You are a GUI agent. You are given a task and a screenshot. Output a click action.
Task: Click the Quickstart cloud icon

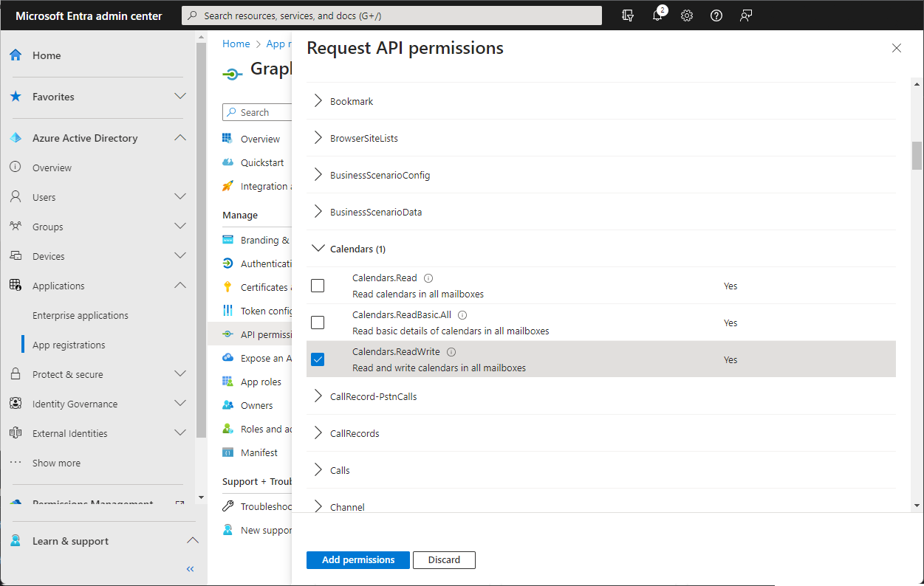click(228, 162)
